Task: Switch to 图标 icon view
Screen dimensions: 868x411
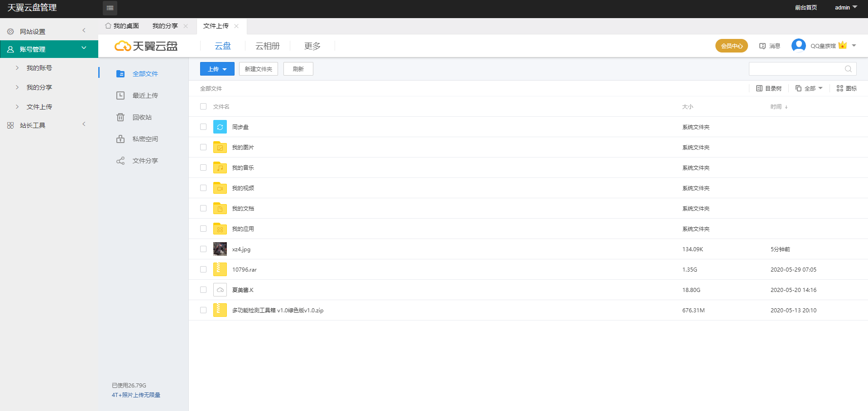Action: click(x=846, y=88)
